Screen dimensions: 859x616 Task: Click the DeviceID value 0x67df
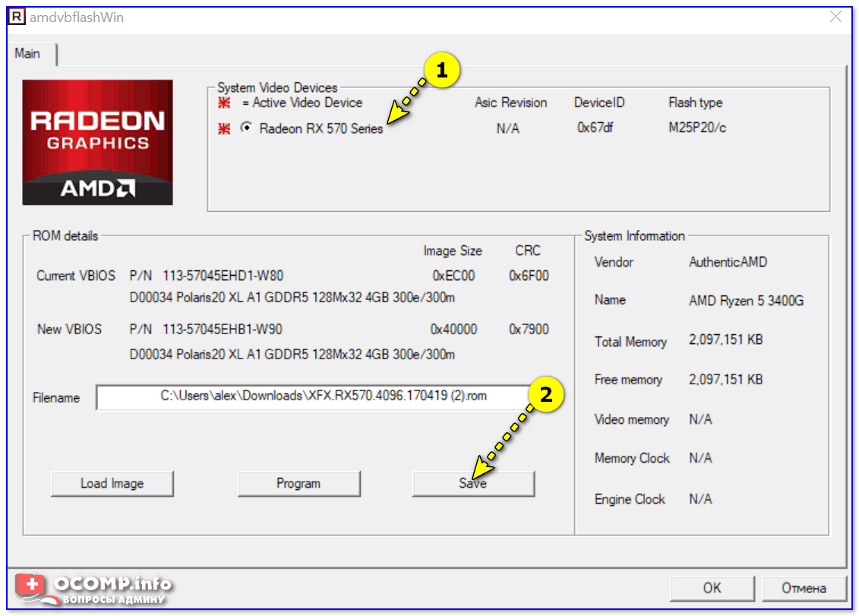pos(595,128)
